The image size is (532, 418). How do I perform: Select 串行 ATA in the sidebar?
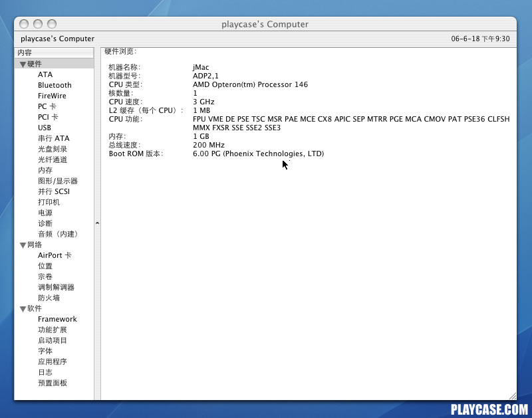[x=54, y=138]
